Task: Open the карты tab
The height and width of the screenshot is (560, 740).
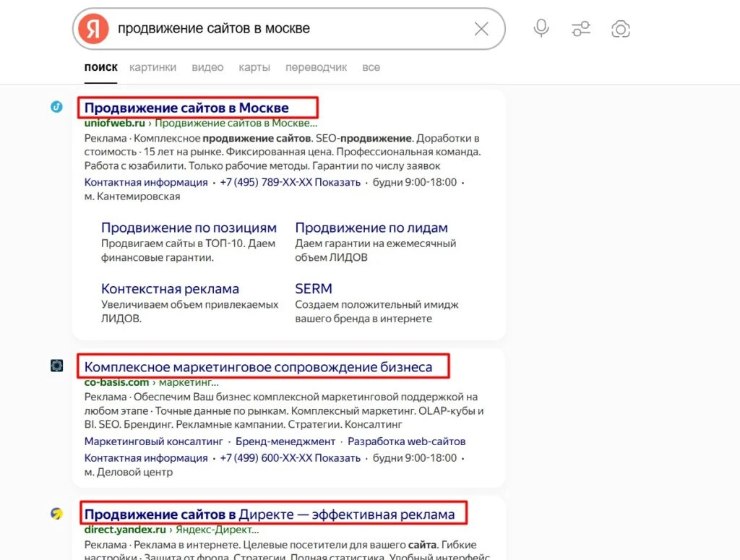Action: click(254, 67)
